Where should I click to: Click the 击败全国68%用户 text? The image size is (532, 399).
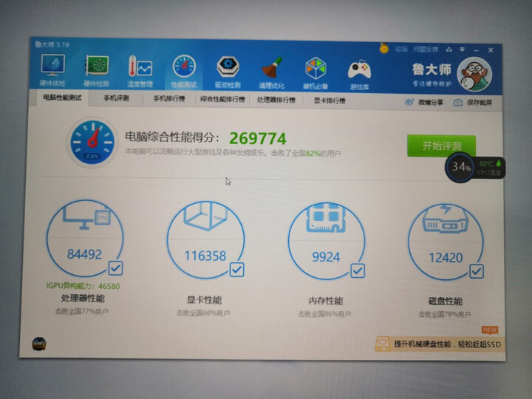click(x=203, y=313)
